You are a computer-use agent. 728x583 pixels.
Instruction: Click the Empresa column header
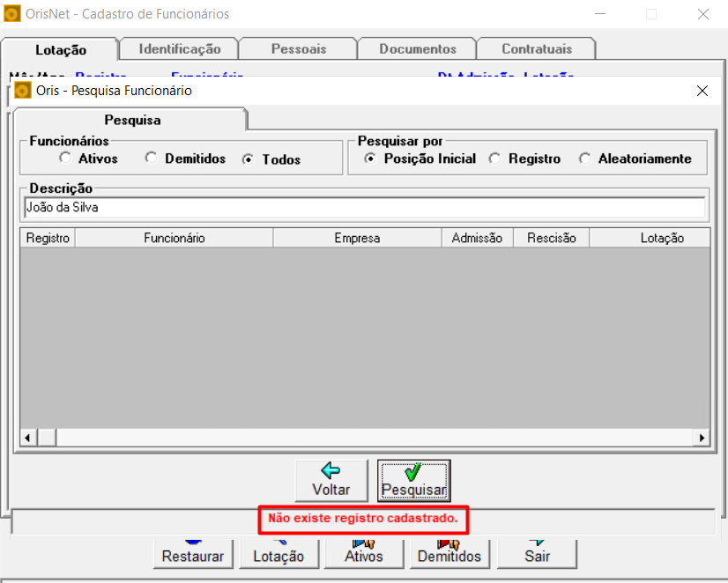click(x=357, y=238)
